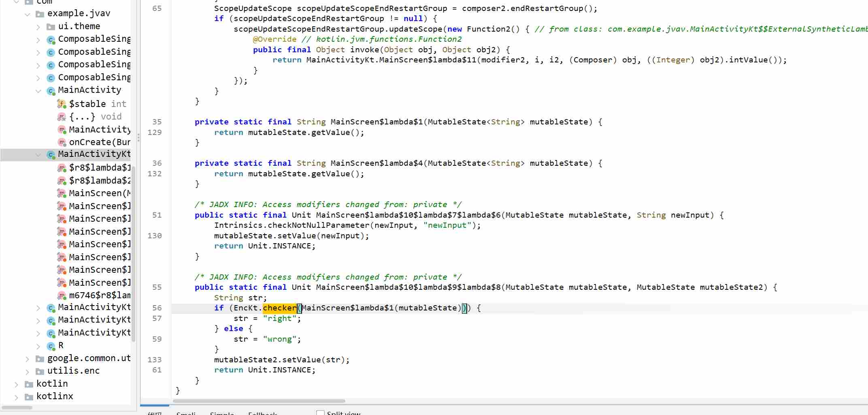This screenshot has height=415, width=868.
Task: Click the highlighted checker method call
Action: click(279, 308)
